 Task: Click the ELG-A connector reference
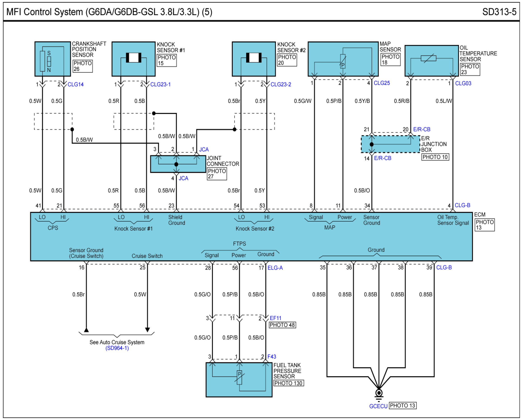pos(275,268)
